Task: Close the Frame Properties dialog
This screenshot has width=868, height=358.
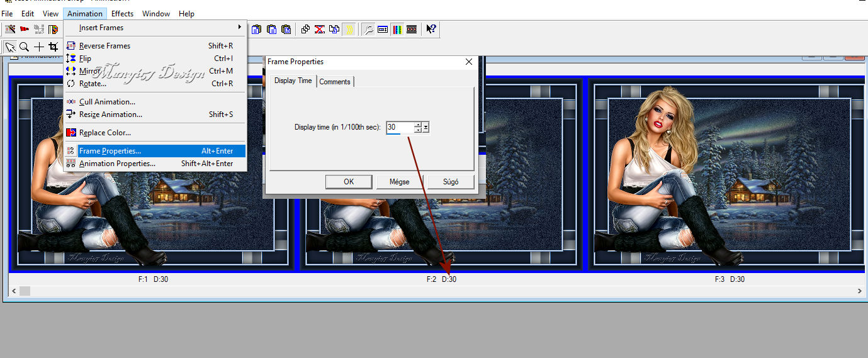Action: [468, 62]
